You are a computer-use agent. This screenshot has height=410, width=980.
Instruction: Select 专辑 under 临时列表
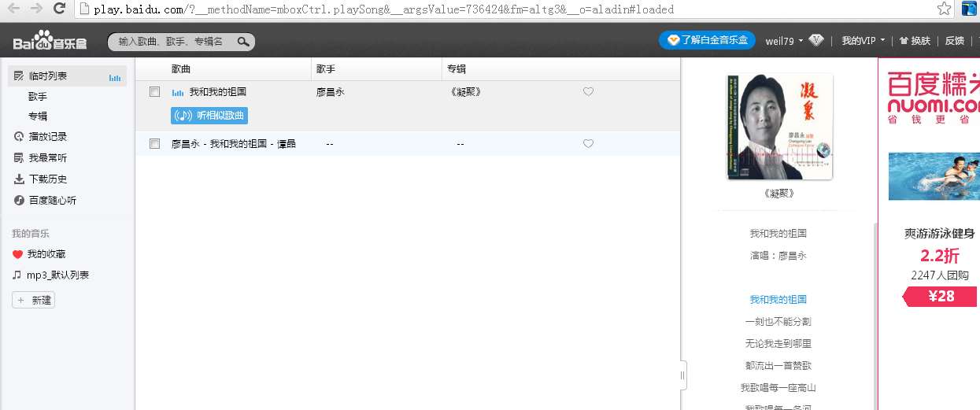click(x=38, y=116)
